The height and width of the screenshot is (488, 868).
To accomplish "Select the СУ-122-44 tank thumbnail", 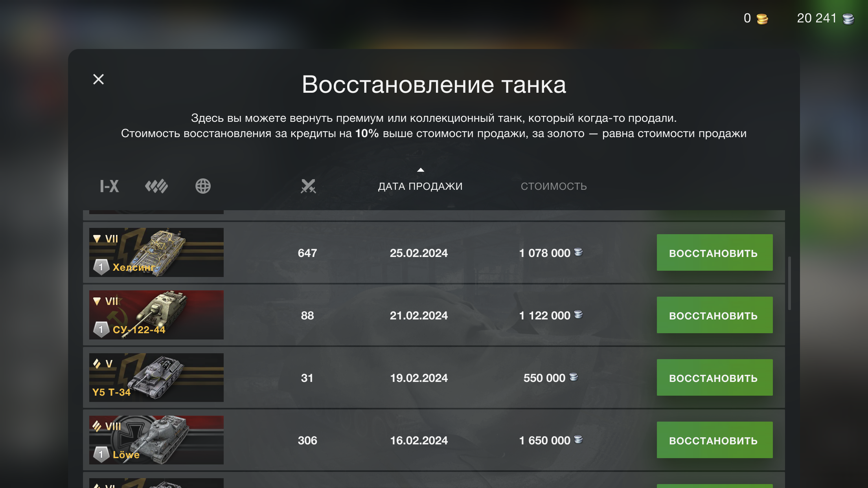I will 156,315.
